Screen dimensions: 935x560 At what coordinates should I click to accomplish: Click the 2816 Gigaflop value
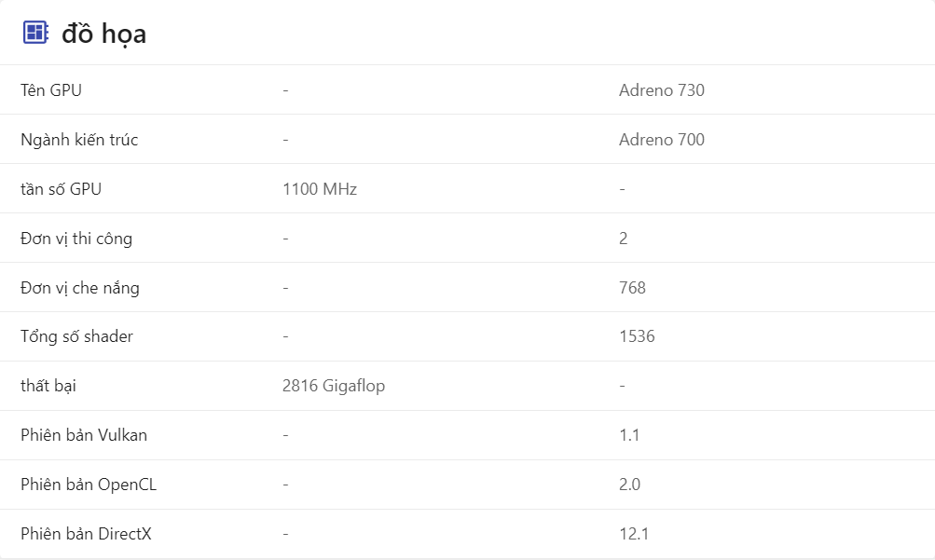tap(334, 386)
